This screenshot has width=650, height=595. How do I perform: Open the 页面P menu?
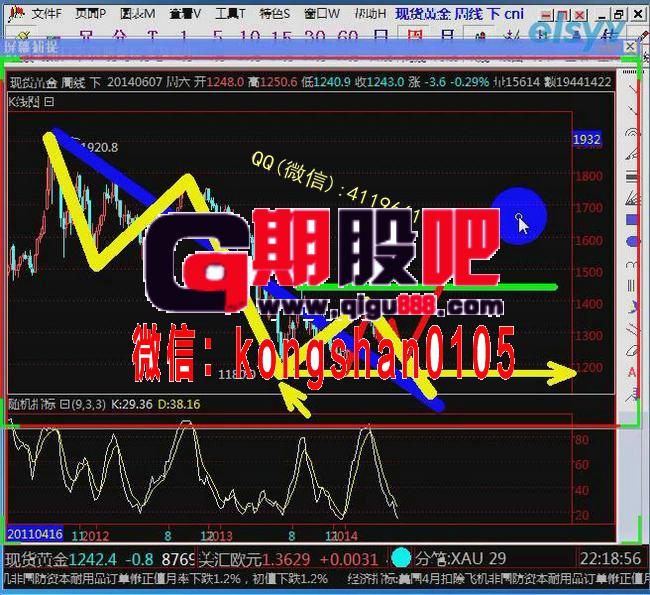(x=90, y=14)
